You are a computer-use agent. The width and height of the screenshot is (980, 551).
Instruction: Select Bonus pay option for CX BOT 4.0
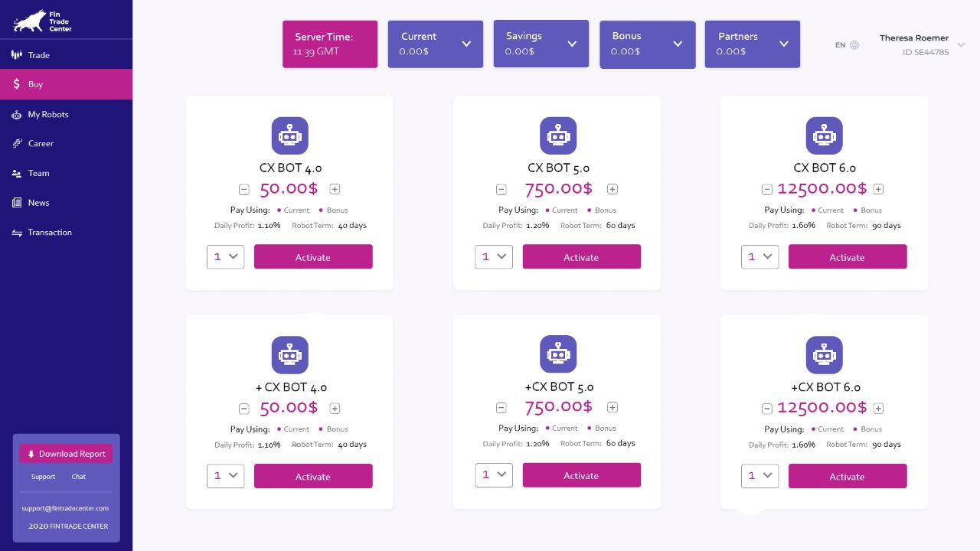click(333, 210)
